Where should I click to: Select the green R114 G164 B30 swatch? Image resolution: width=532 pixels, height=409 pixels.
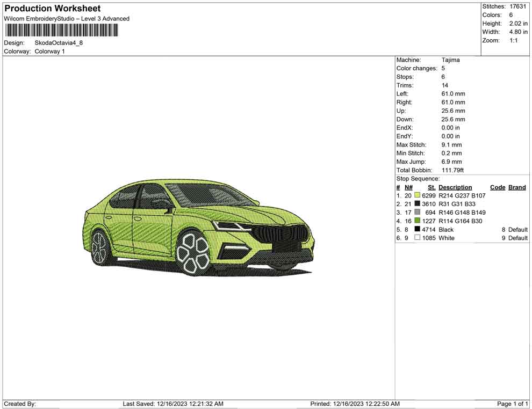click(417, 221)
